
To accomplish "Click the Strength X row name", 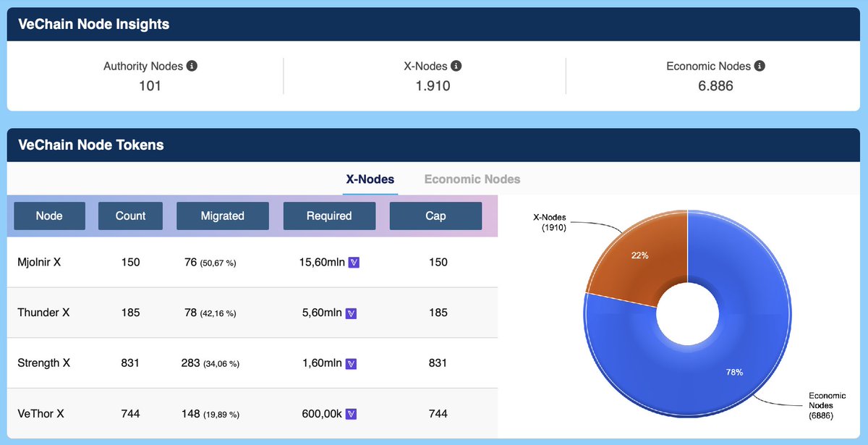I will coord(43,363).
